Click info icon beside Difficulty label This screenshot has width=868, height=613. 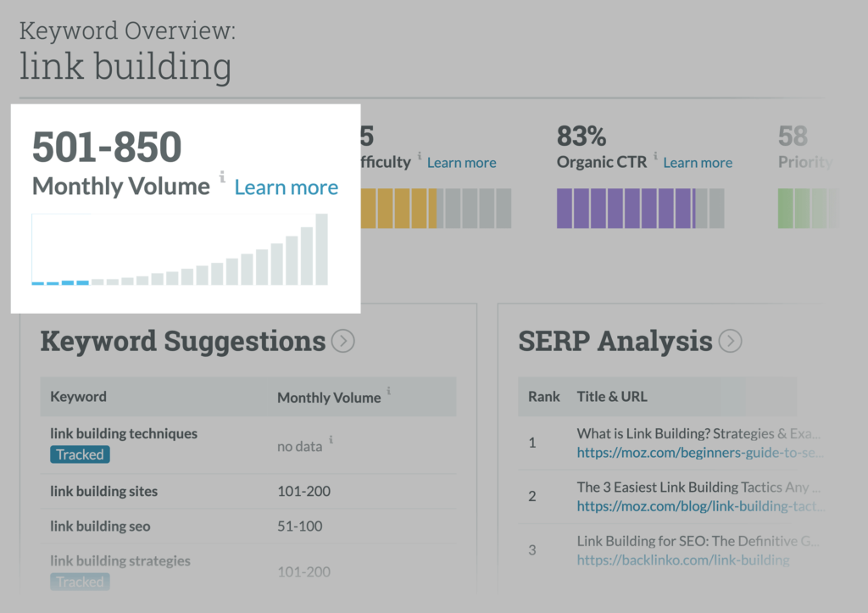click(x=420, y=156)
